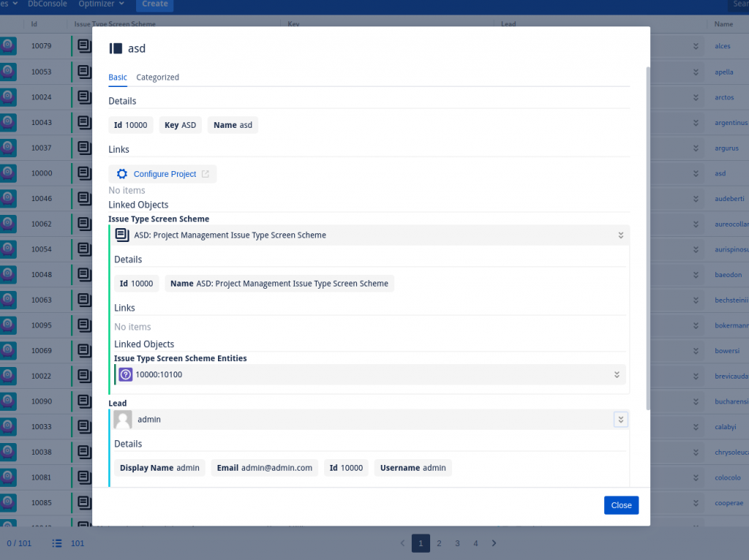
Task: Click the dialog's vertical scrollbar
Action: point(648,238)
